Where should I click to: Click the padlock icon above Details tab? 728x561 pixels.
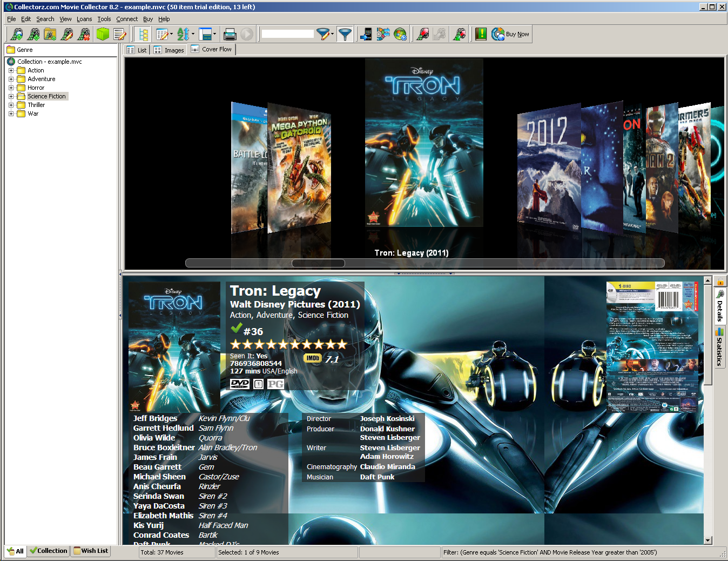pos(720,282)
